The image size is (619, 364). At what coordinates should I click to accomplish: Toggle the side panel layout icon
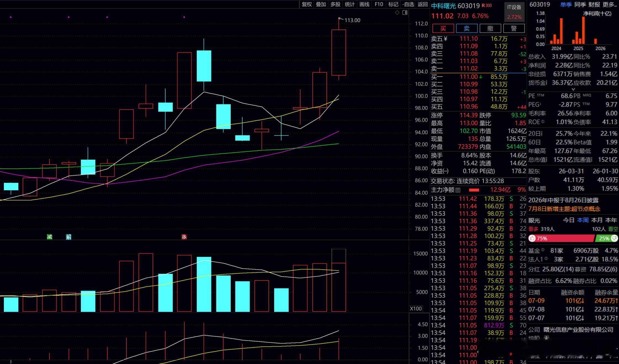click(x=405, y=12)
